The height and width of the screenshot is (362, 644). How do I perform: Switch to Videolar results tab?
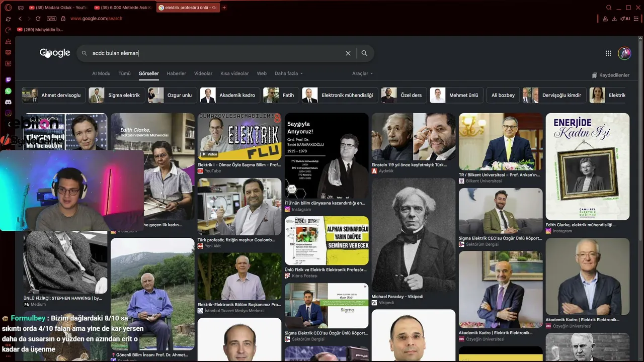click(203, 73)
